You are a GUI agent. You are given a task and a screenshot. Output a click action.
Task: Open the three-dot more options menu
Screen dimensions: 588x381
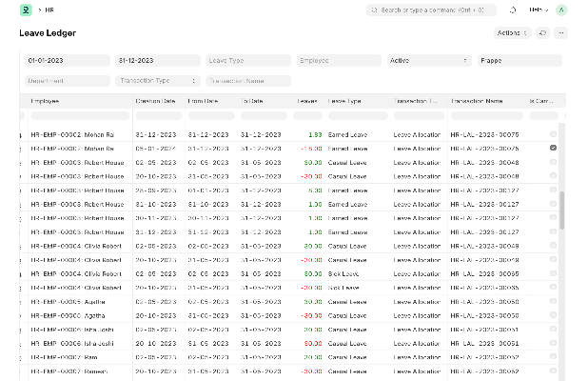tap(560, 32)
